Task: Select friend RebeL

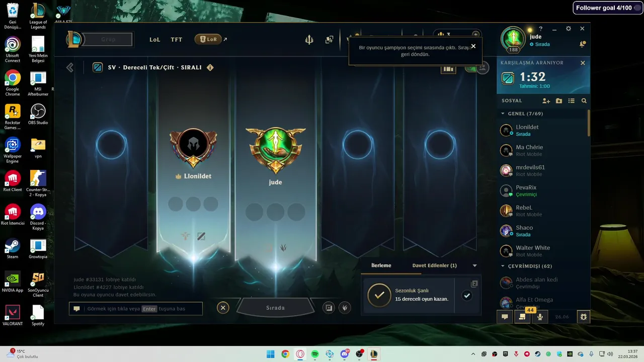Action: [x=542, y=211]
